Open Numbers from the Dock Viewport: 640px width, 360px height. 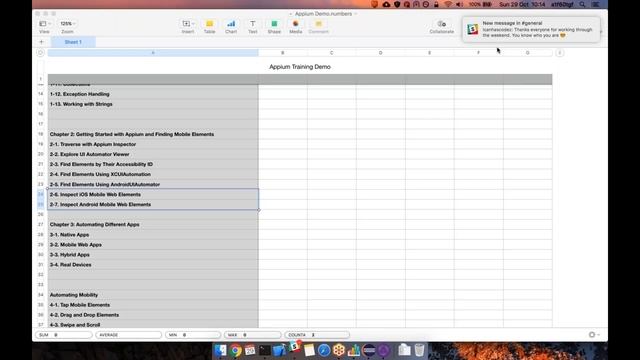pos(354,350)
